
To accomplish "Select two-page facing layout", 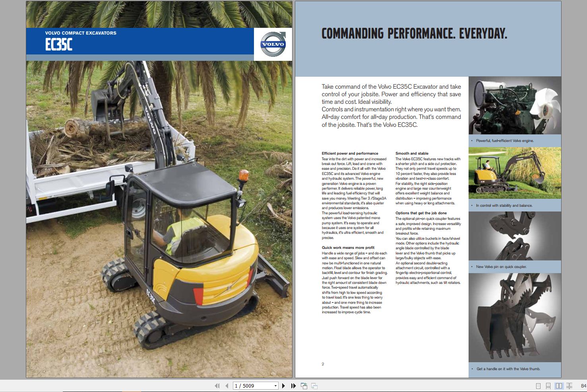I will (559, 386).
